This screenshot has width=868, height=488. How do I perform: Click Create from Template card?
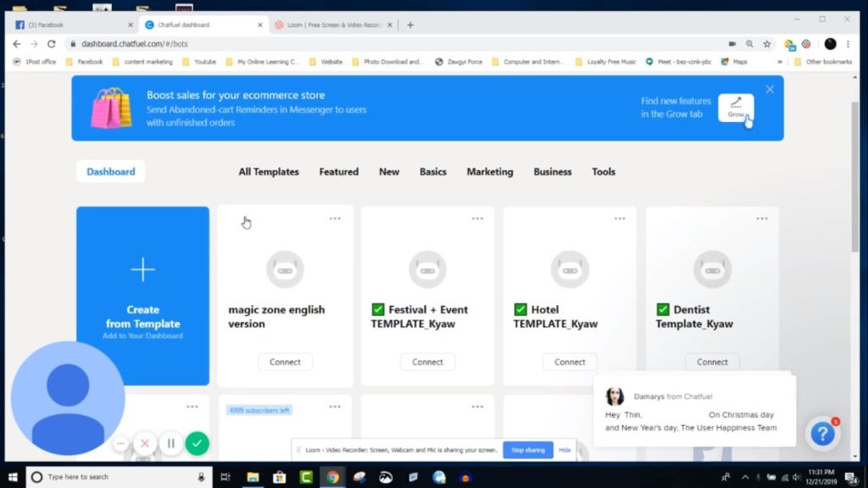tap(142, 296)
